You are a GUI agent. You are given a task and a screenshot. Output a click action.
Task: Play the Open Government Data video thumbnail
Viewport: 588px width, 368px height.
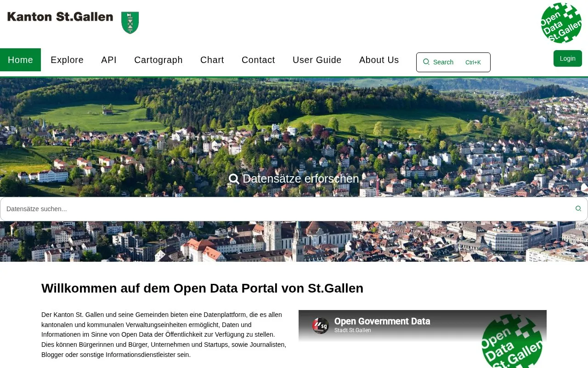pos(423,339)
